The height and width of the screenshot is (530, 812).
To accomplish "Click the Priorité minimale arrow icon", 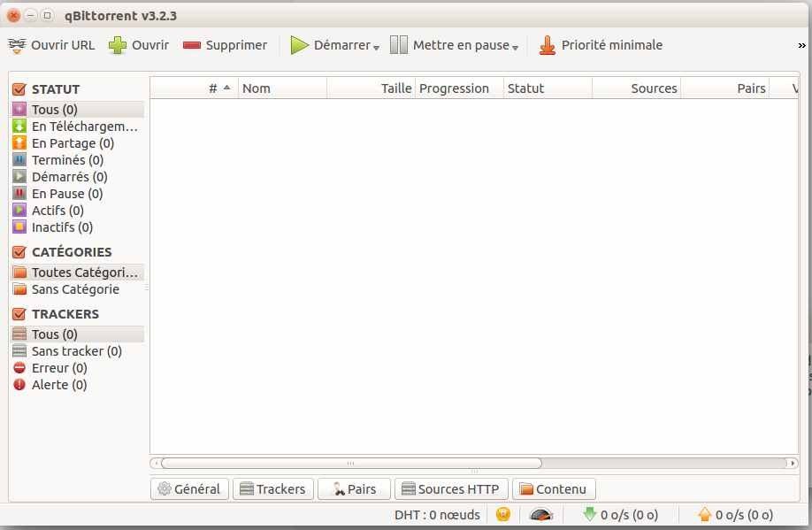I will pyautogui.click(x=548, y=44).
